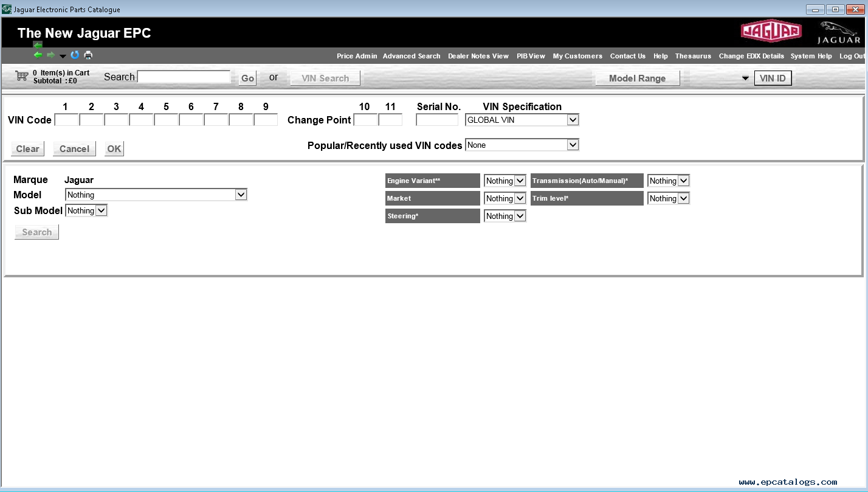
Task: Open Advanced Search
Action: click(412, 56)
